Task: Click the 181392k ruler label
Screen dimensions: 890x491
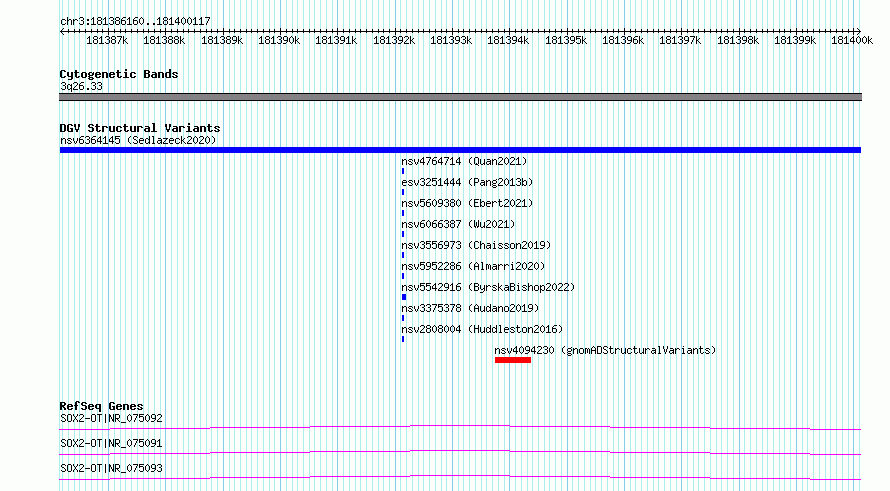Action: (x=394, y=40)
